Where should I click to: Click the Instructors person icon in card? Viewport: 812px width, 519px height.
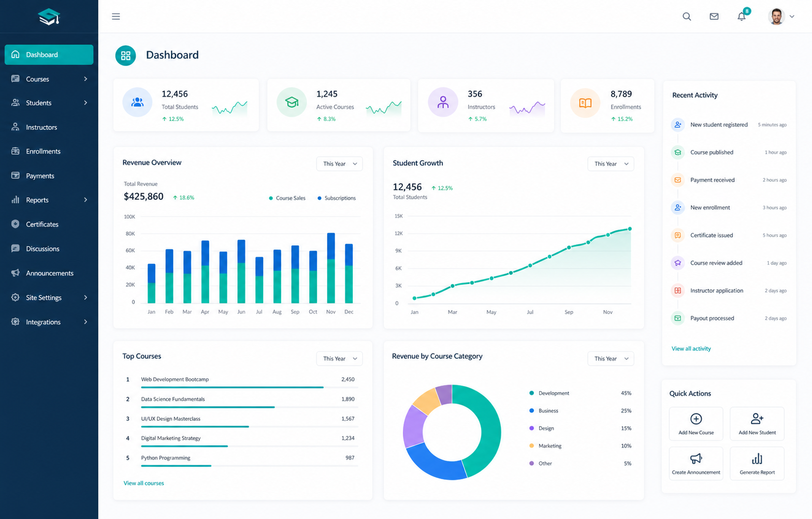[x=443, y=102]
